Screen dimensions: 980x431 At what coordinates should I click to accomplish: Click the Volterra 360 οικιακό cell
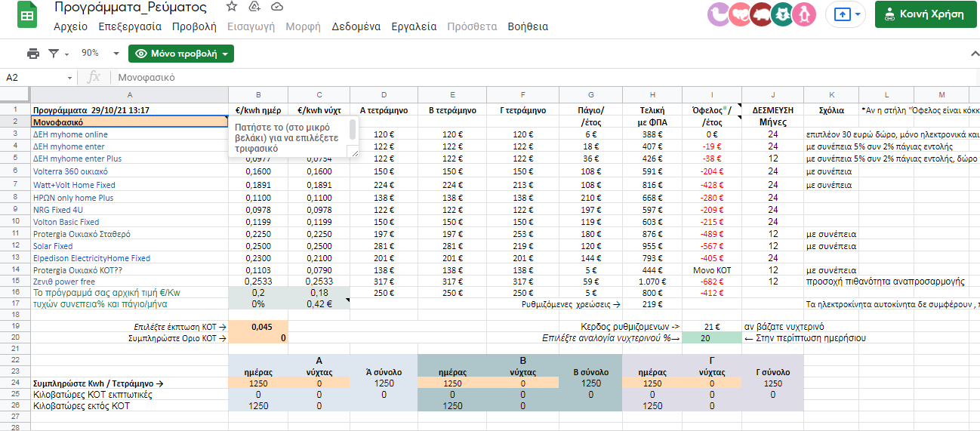[129, 171]
